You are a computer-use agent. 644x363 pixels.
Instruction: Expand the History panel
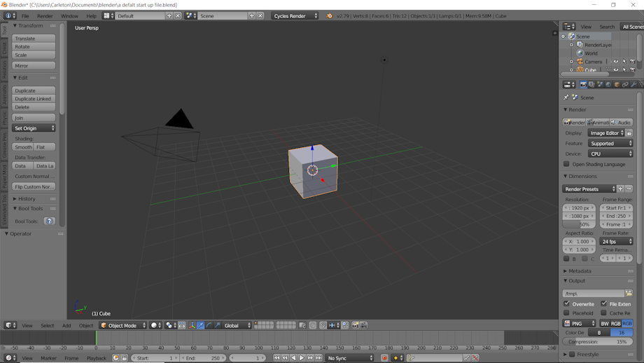click(27, 199)
